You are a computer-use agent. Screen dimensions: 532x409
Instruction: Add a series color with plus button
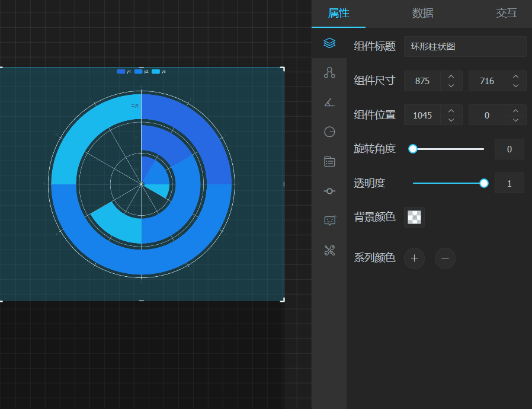pos(414,258)
